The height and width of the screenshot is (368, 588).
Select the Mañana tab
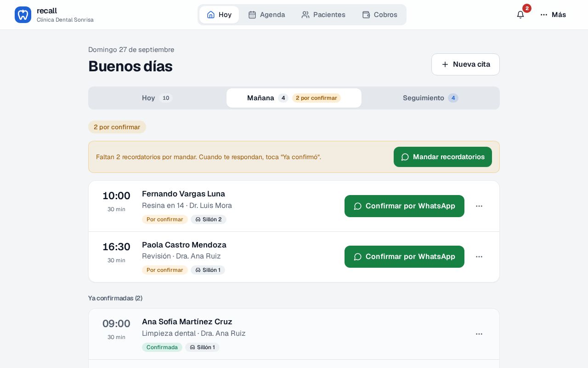294,98
